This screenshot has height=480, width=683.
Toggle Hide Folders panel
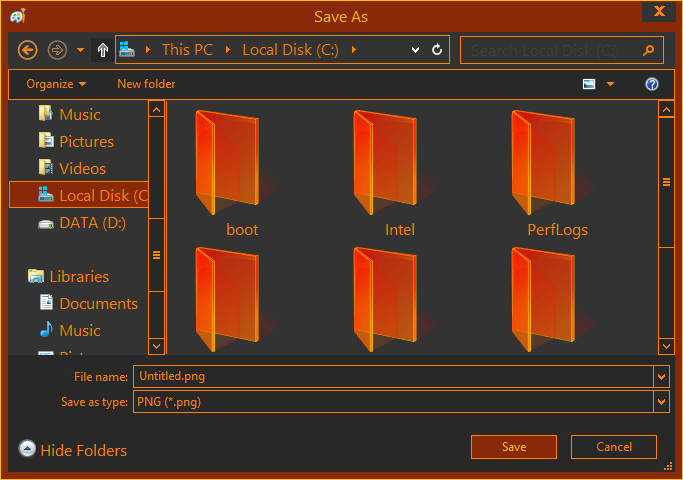[x=73, y=450]
